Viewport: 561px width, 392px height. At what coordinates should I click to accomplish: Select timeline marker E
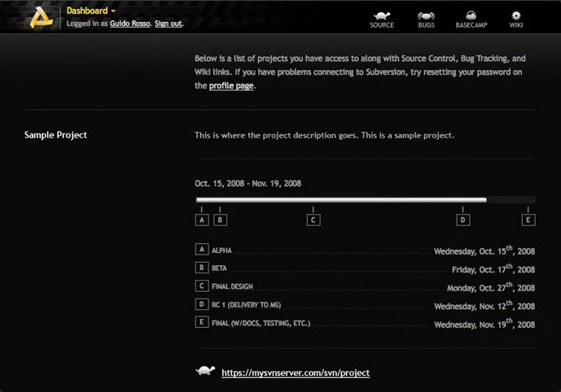[x=528, y=220]
